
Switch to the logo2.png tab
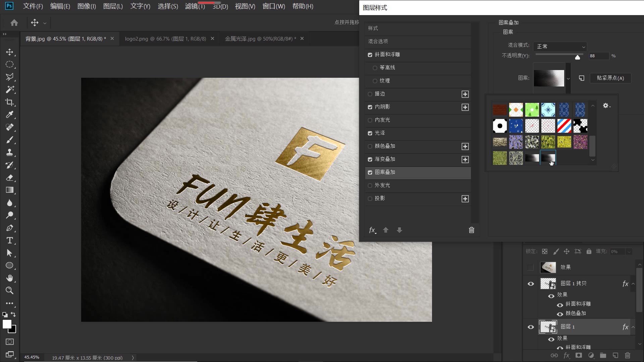pos(165,39)
